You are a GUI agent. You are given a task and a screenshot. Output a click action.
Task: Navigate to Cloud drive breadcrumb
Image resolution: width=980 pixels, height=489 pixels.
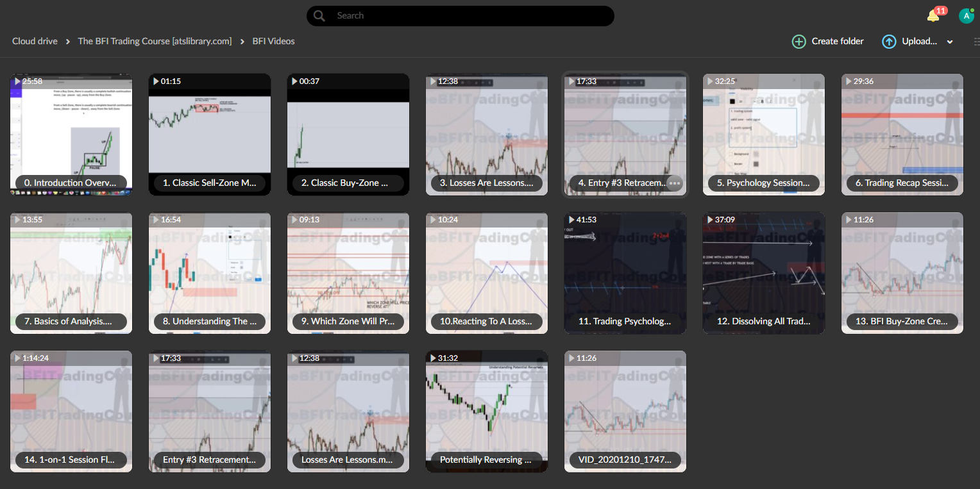pos(35,41)
